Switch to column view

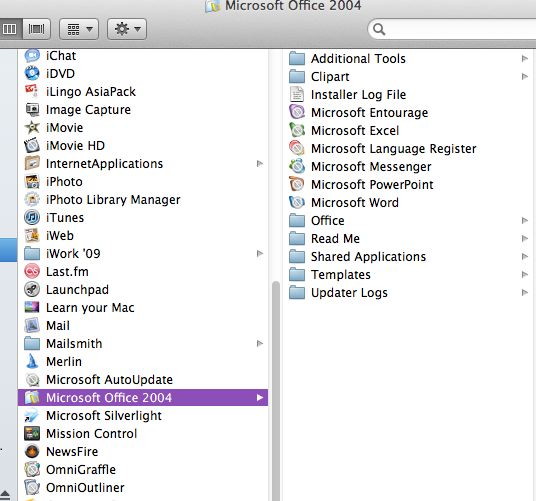pyautogui.click(x=9, y=29)
